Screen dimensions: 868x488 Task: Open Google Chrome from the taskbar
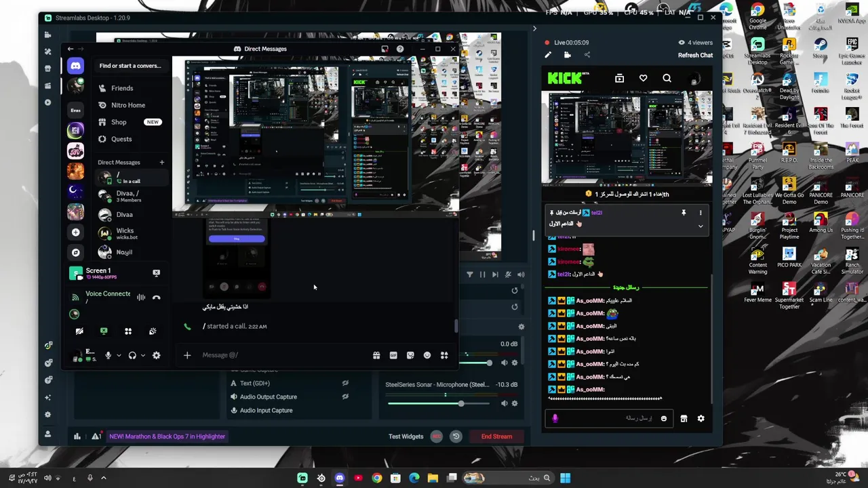[x=377, y=479]
